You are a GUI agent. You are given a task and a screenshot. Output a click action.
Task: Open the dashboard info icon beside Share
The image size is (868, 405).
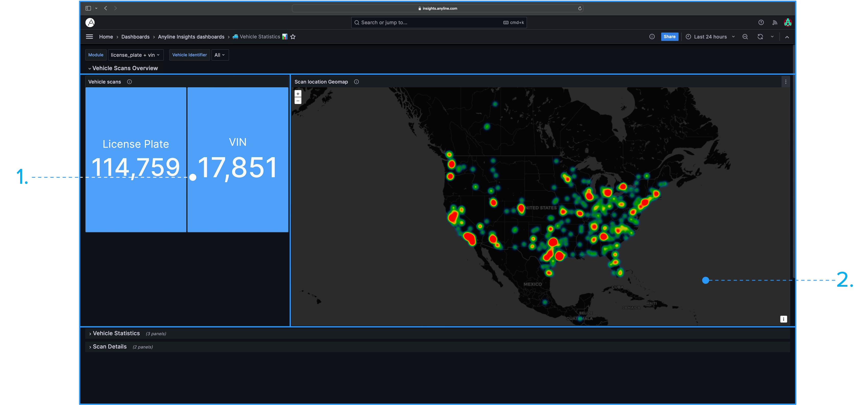(x=652, y=37)
